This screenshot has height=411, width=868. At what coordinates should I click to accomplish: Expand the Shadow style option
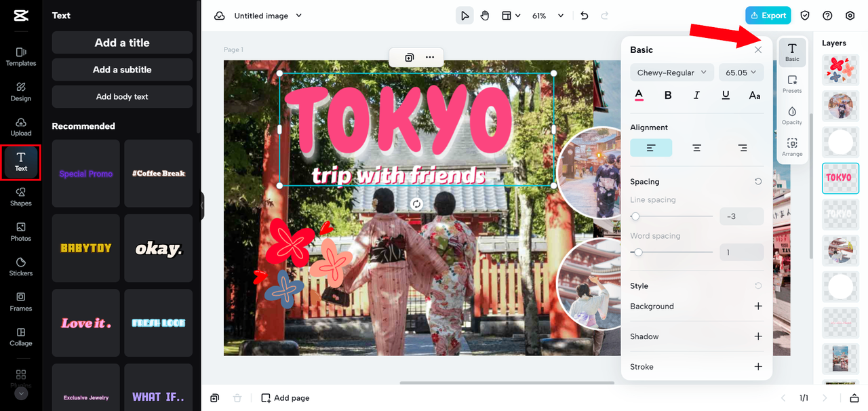click(758, 336)
